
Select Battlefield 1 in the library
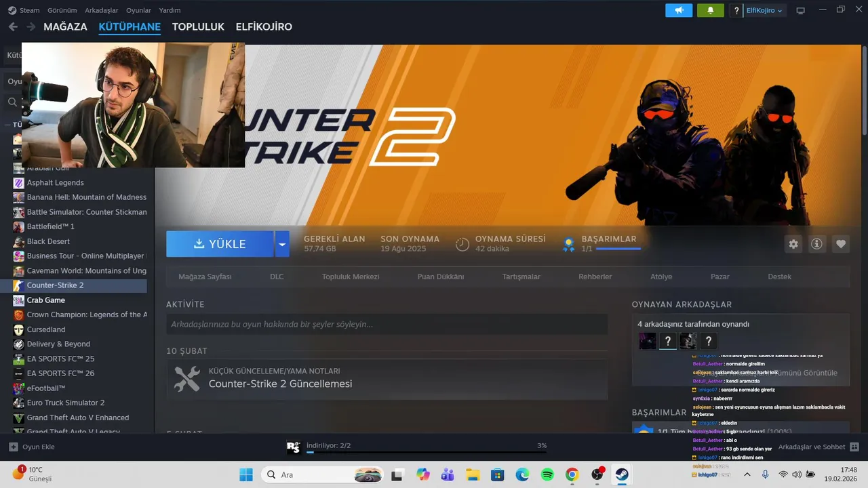pos(50,226)
